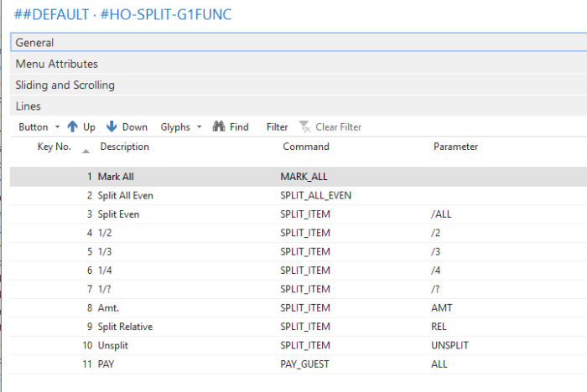Click the PAY_GUEST command cell
The image size is (587, 392).
[x=306, y=364]
